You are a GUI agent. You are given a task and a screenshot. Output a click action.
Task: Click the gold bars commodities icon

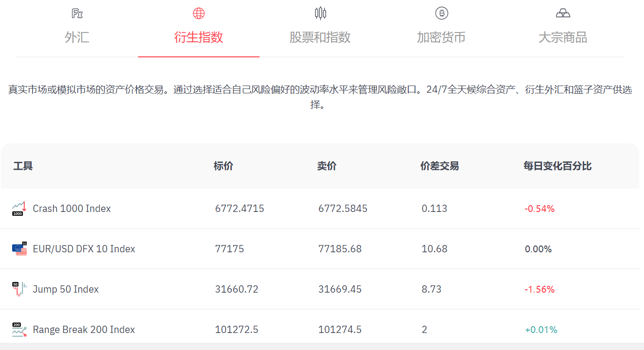tap(563, 13)
